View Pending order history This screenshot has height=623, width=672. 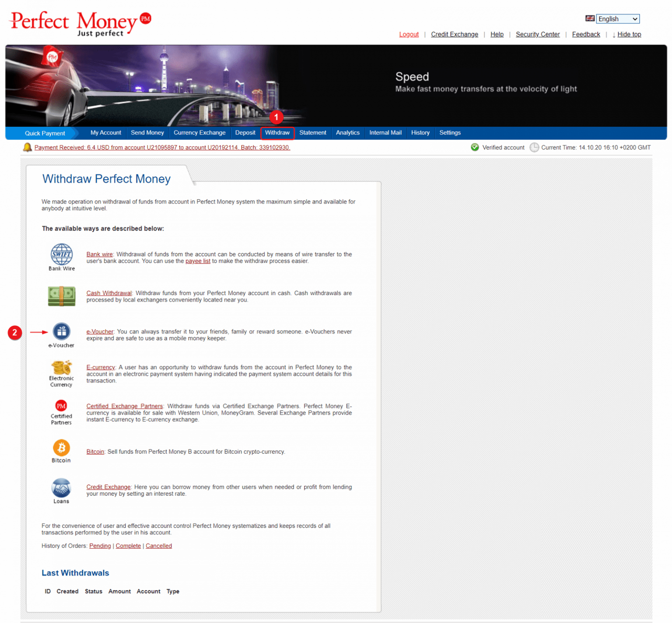(x=100, y=546)
